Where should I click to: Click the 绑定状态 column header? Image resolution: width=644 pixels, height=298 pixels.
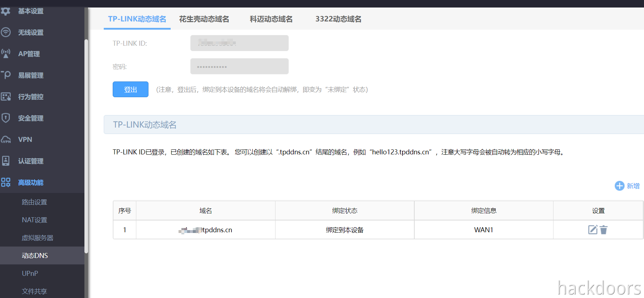(x=345, y=210)
